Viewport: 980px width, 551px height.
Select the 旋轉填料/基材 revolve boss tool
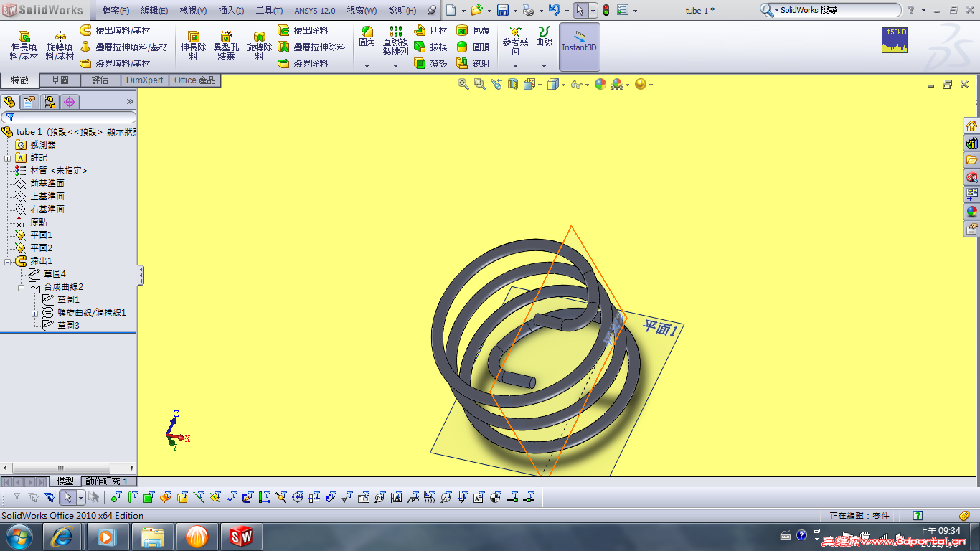[x=60, y=46]
